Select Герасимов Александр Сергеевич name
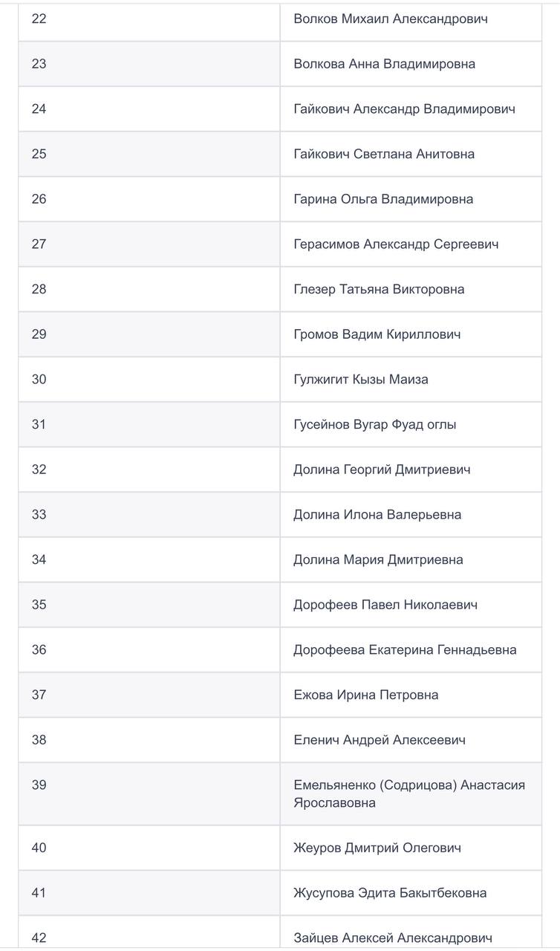This screenshot has width=560, height=951. click(x=396, y=244)
